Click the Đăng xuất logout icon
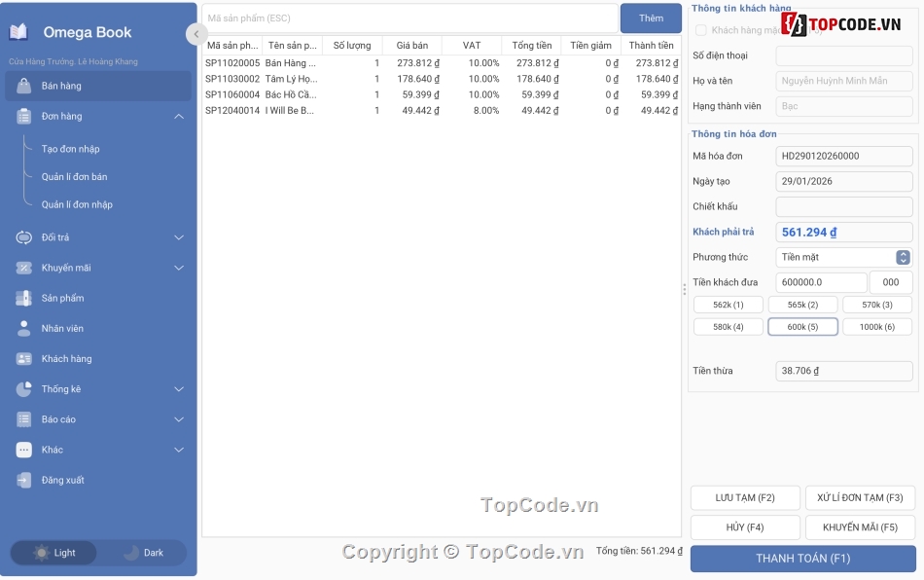Screen dimensions: 924x580 pos(23,481)
